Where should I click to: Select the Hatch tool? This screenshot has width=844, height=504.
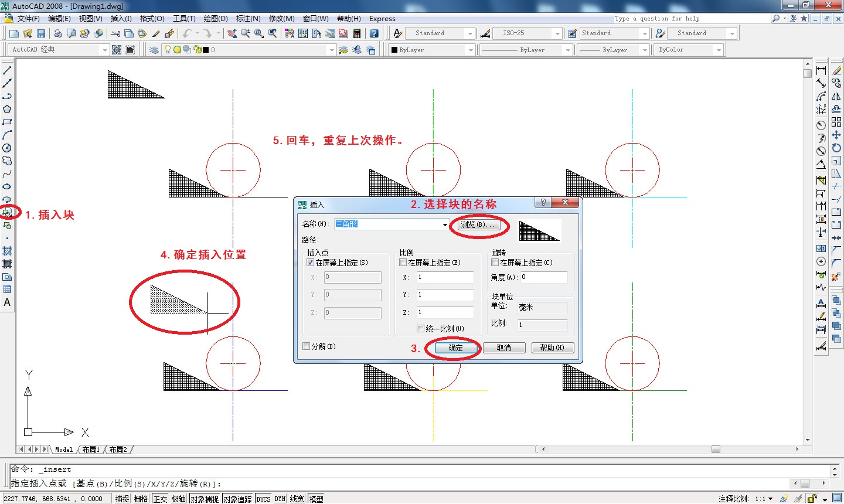[x=7, y=251]
